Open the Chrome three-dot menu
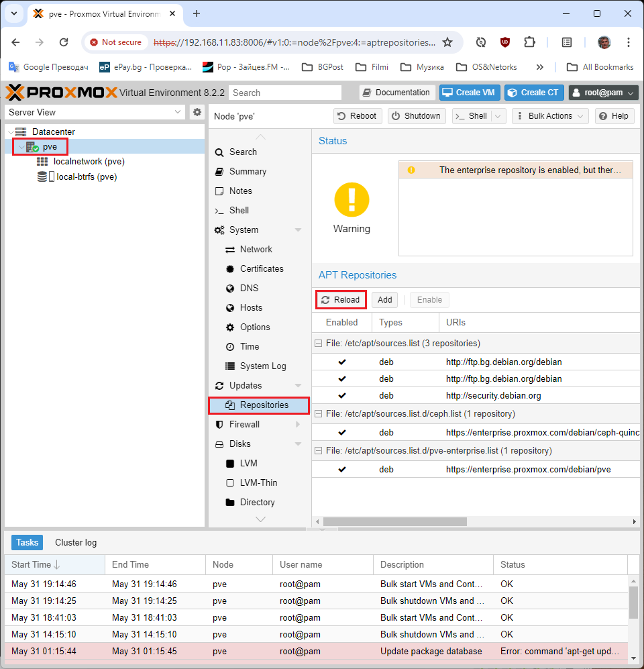This screenshot has height=669, width=644. pos(628,42)
